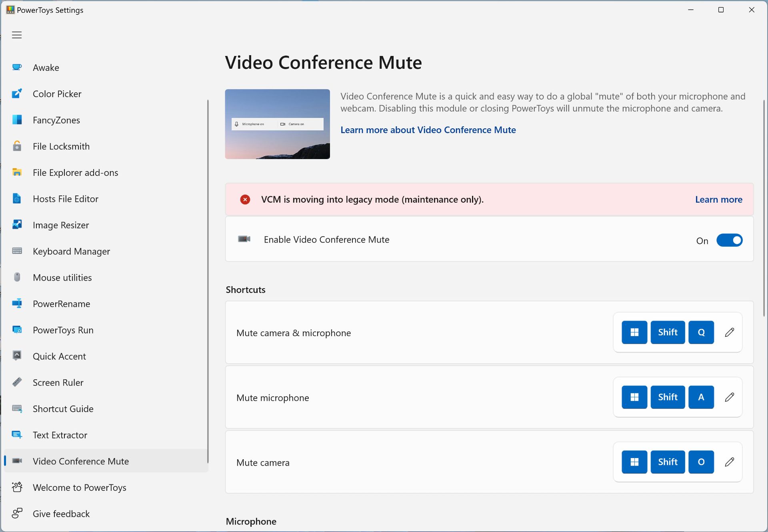This screenshot has width=768, height=532.
Task: Turn off Enable Video Conference Mute toggle
Action: (729, 240)
